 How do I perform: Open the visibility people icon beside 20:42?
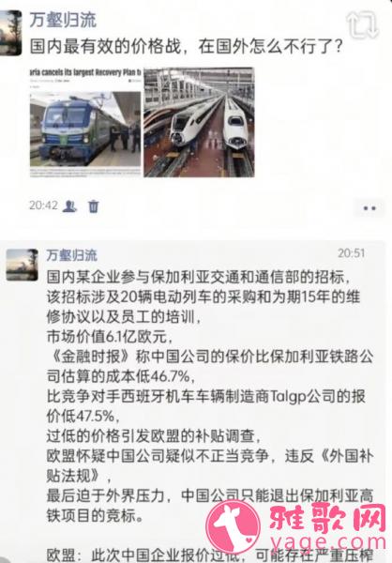pos(69,205)
